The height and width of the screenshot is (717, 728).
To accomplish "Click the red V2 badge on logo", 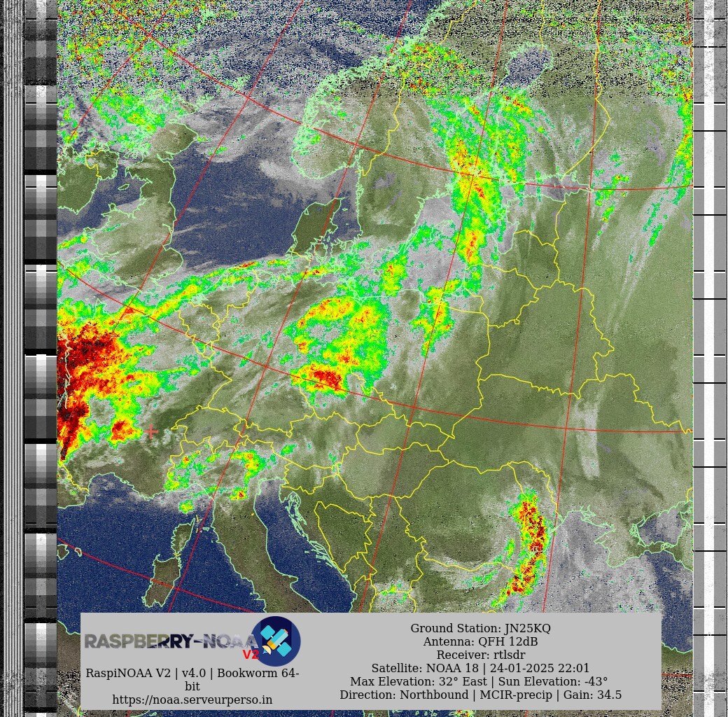I will click(251, 655).
